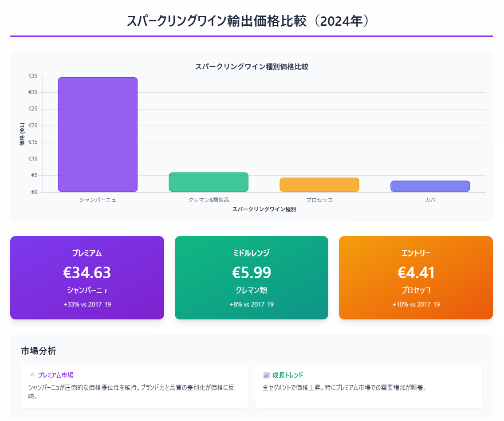Viewport: 504px width, 421px height.
Task: Click the orange プロセッコ bar
Action: point(319,185)
